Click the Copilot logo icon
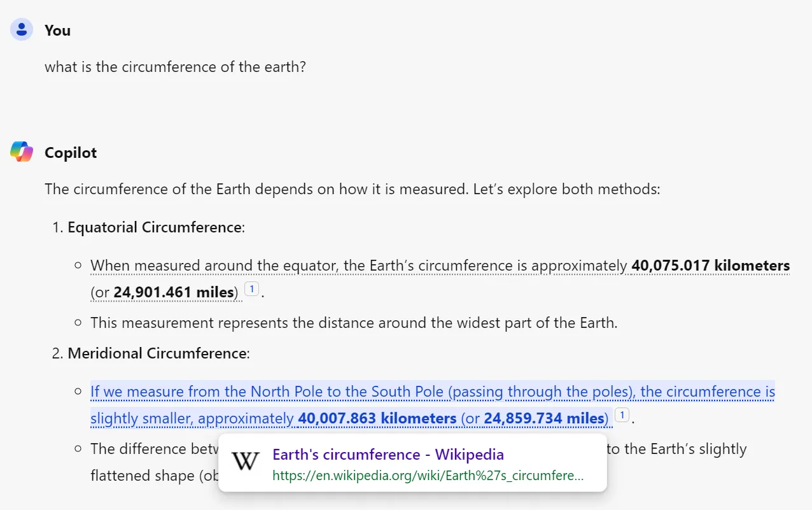 [22, 152]
